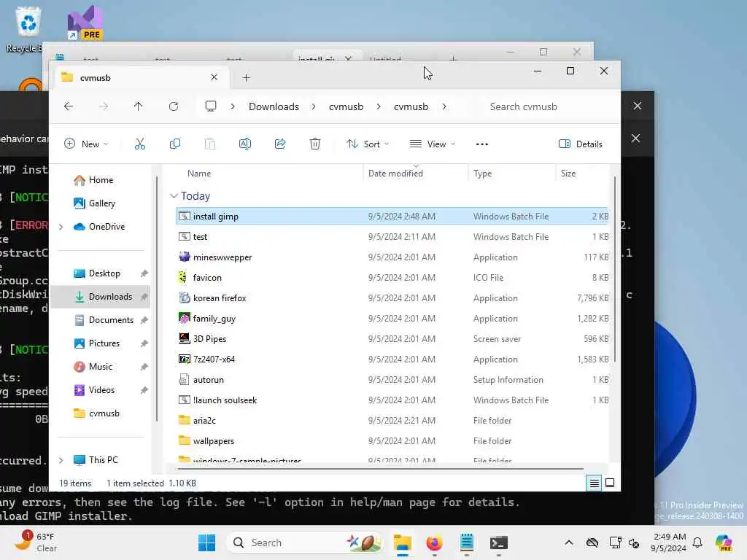Screen dimensions: 747x560
Task: Open Firefox from the taskbar
Action: tap(434, 542)
